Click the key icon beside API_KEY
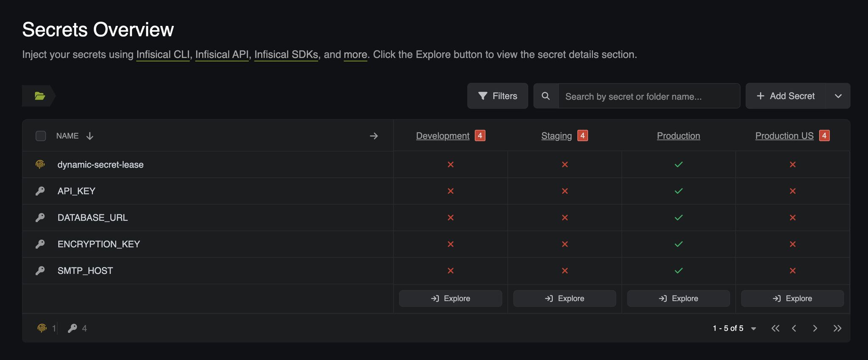Viewport: 868px width, 360px height. (40, 191)
